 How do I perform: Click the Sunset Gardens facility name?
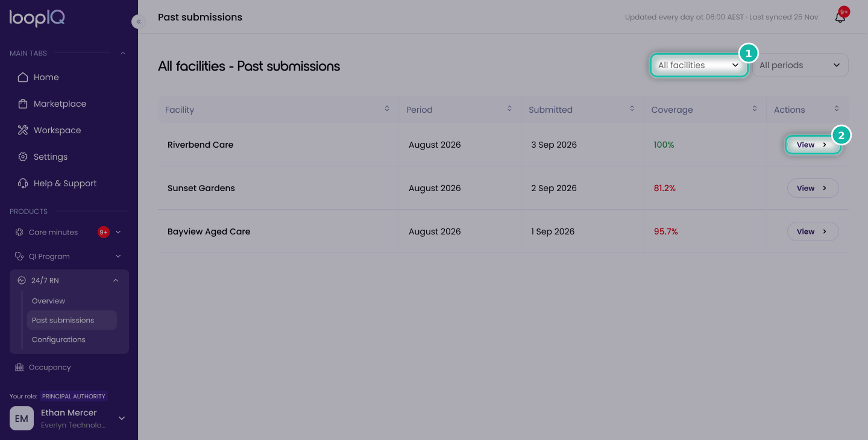point(201,188)
